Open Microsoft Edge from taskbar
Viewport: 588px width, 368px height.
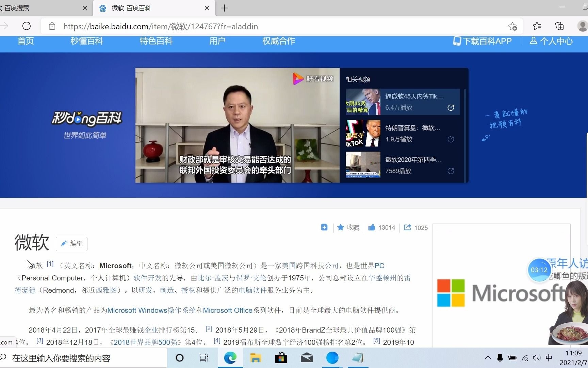tap(230, 358)
